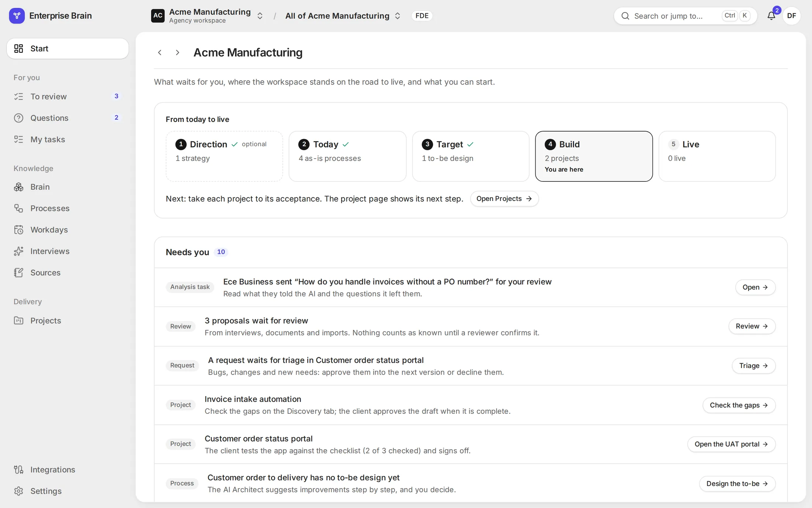Viewport: 812px width, 508px height.
Task: Open the Ece Business analysis task
Action: pos(755,287)
